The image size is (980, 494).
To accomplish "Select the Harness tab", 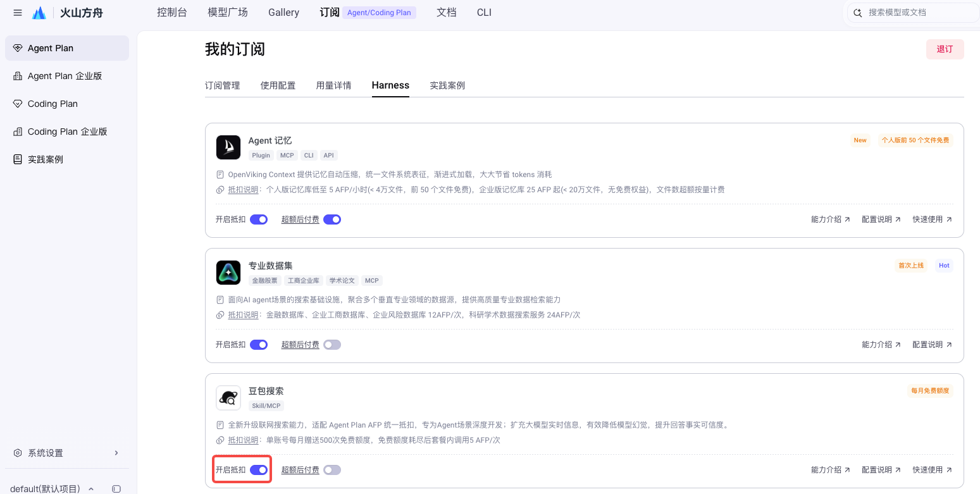I will 390,85.
